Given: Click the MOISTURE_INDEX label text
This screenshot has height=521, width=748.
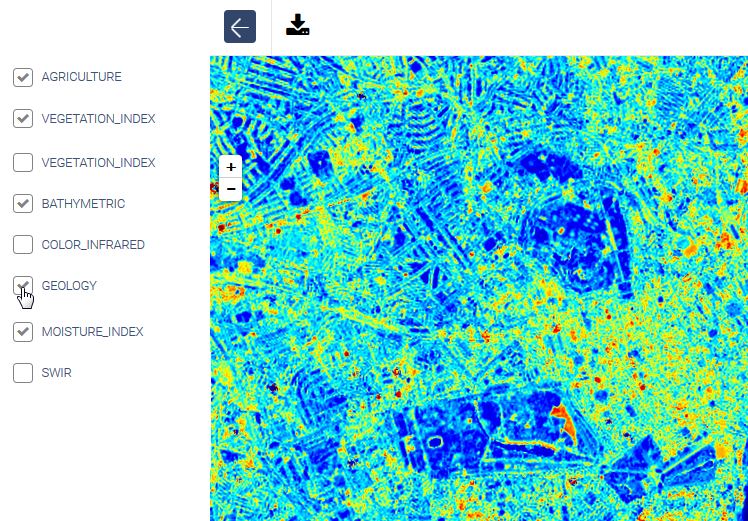Looking at the screenshot, I should click(93, 332).
